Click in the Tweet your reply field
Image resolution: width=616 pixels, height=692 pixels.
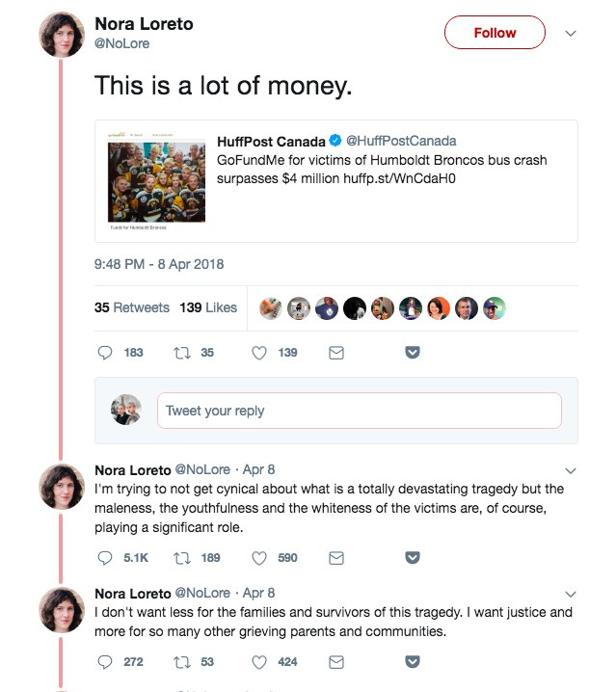point(360,411)
